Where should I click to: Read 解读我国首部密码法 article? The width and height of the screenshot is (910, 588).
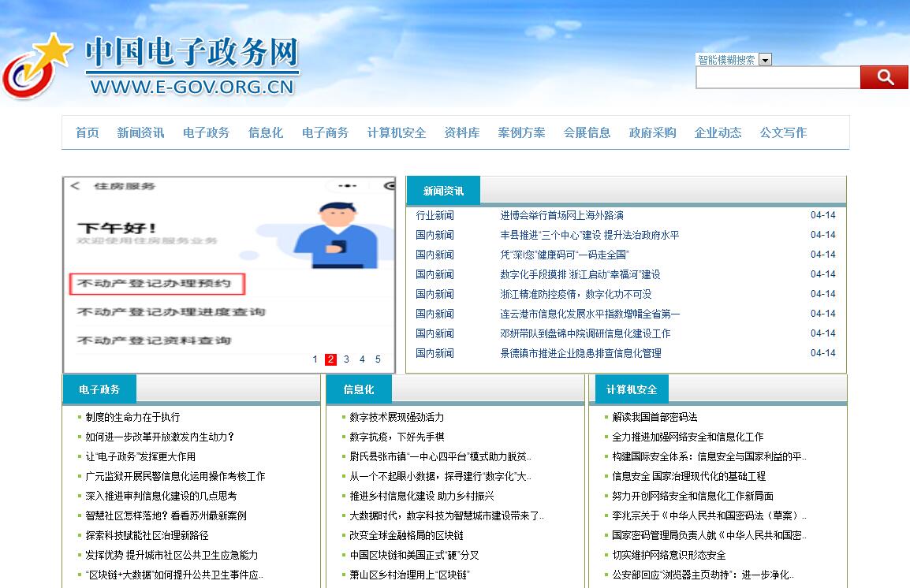(655, 417)
